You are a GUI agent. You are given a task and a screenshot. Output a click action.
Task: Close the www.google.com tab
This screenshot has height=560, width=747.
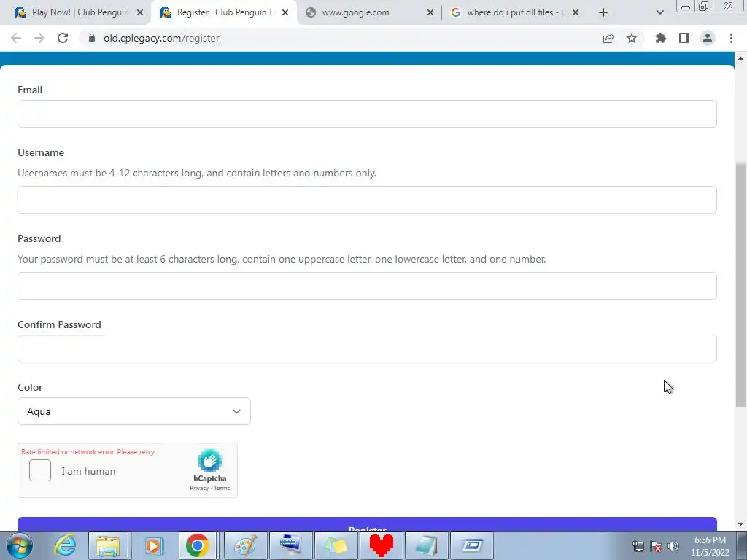[430, 13]
